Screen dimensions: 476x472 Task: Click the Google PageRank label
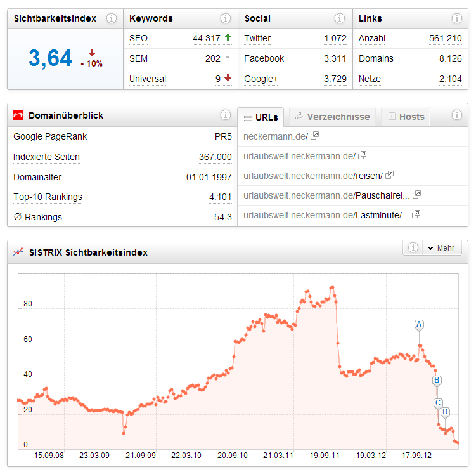(50, 136)
